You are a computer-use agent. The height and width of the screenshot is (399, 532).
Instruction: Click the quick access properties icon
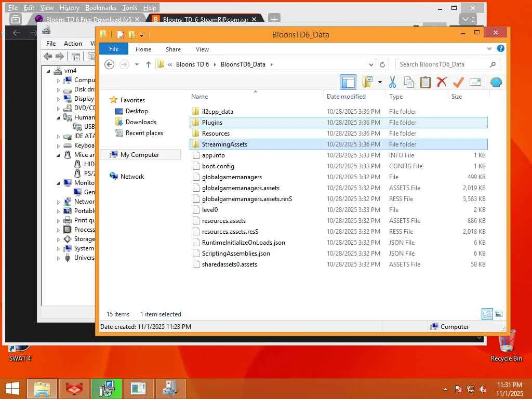[120, 35]
